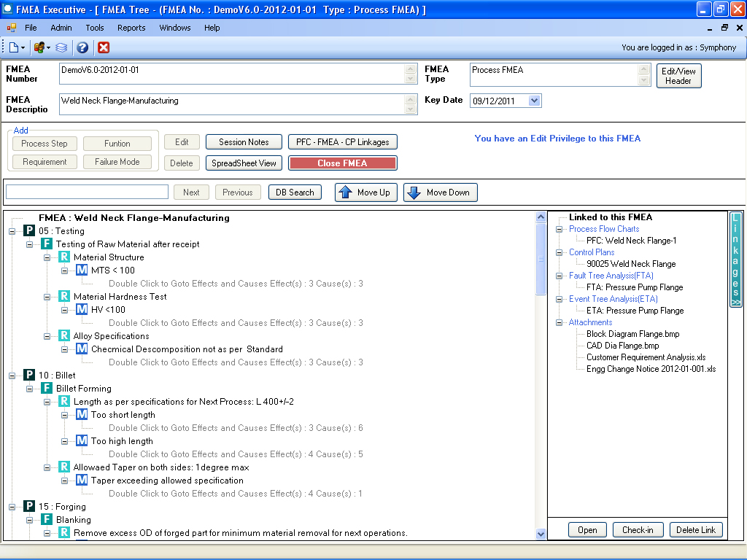Open the Help menu

point(212,28)
